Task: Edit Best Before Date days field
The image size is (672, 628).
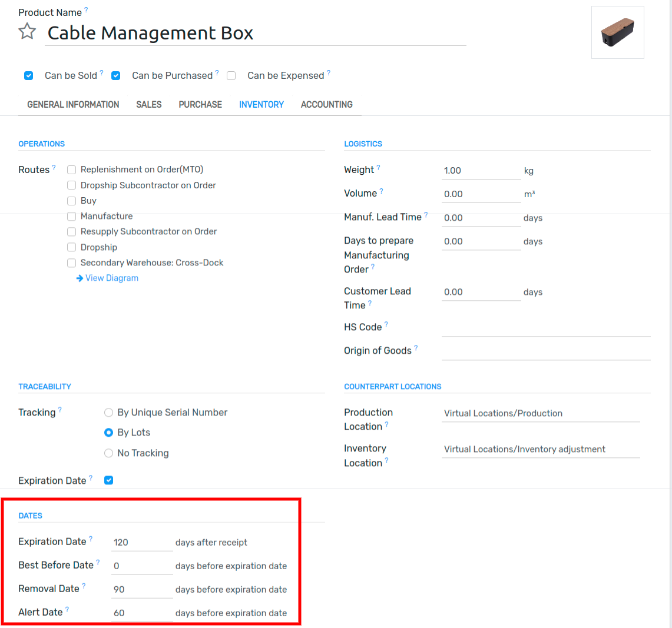Action: pos(142,566)
